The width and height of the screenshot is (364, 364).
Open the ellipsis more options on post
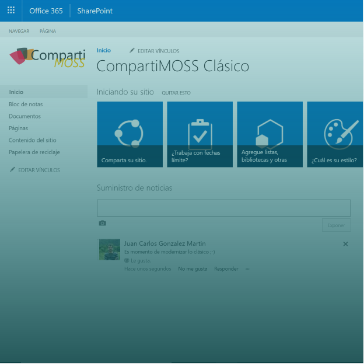point(247,269)
